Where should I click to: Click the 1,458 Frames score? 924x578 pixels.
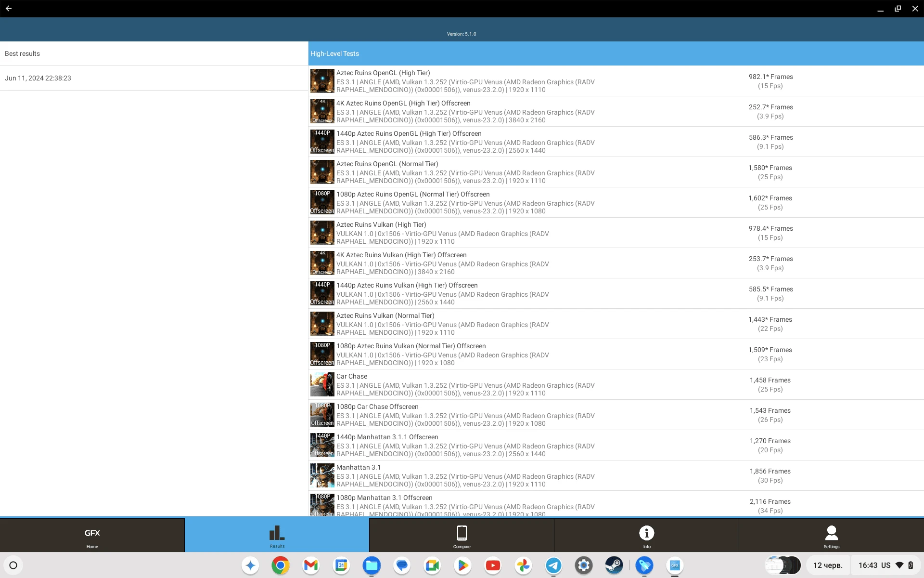coord(770,380)
